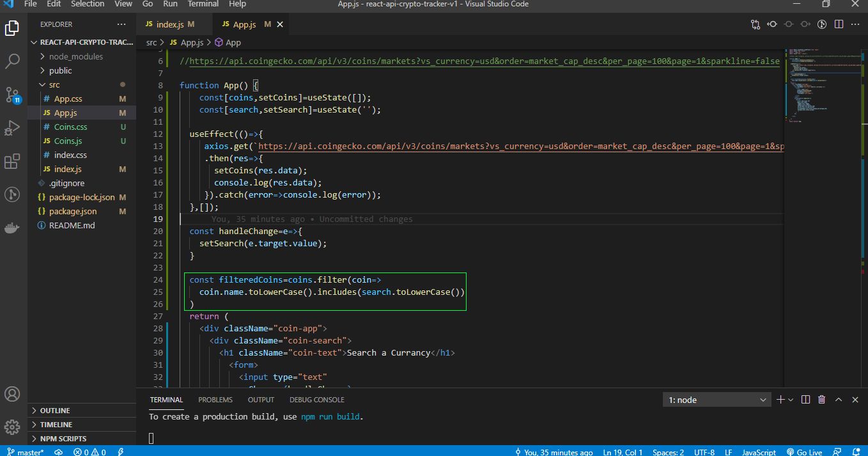Expand the node_modules folder
This screenshot has width=868, height=456.
[75, 56]
